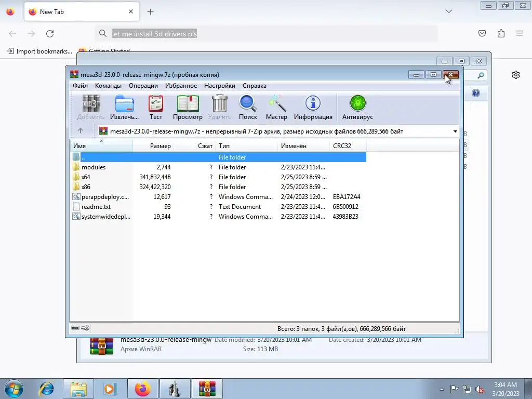Screen dimensions: 532x399
Task: Select the modules folder icon
Action: 76,167
